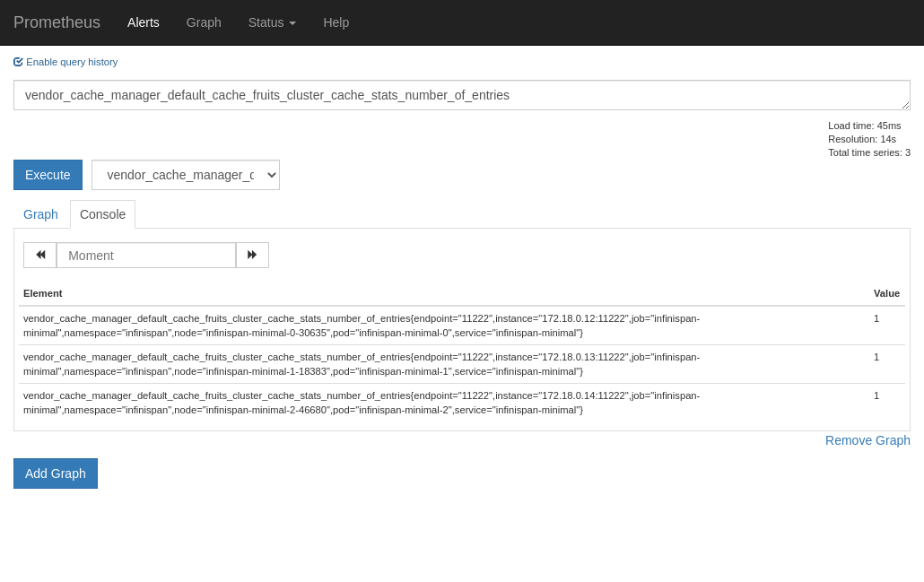
Task: Click Remove Graph to delete this panel
Action: point(867,440)
